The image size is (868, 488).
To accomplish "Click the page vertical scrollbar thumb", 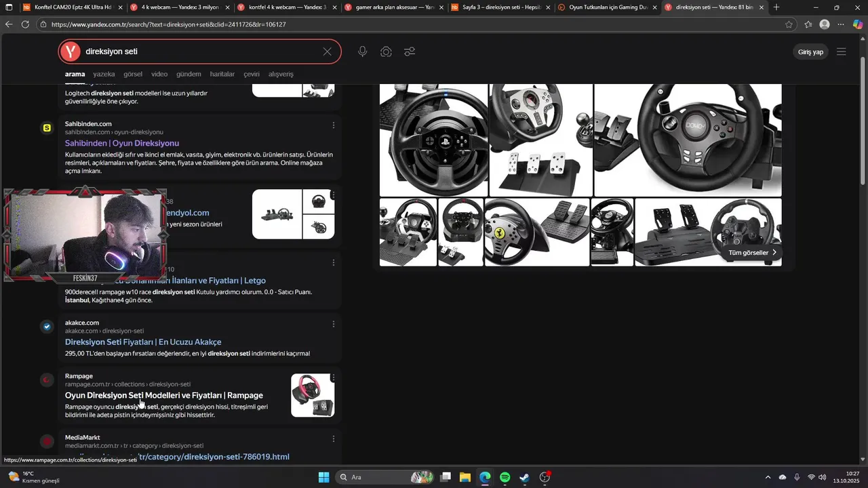I will [863, 122].
